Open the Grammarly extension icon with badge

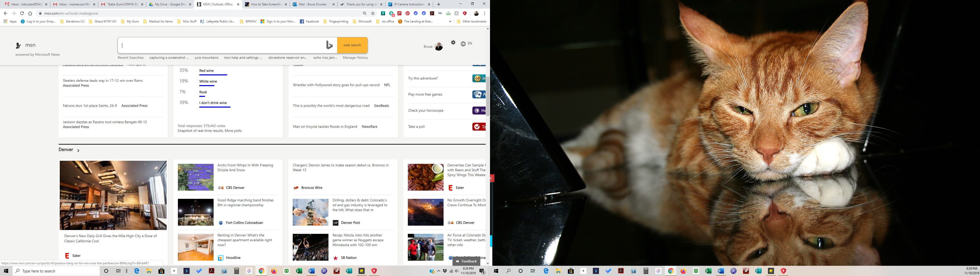391,14
